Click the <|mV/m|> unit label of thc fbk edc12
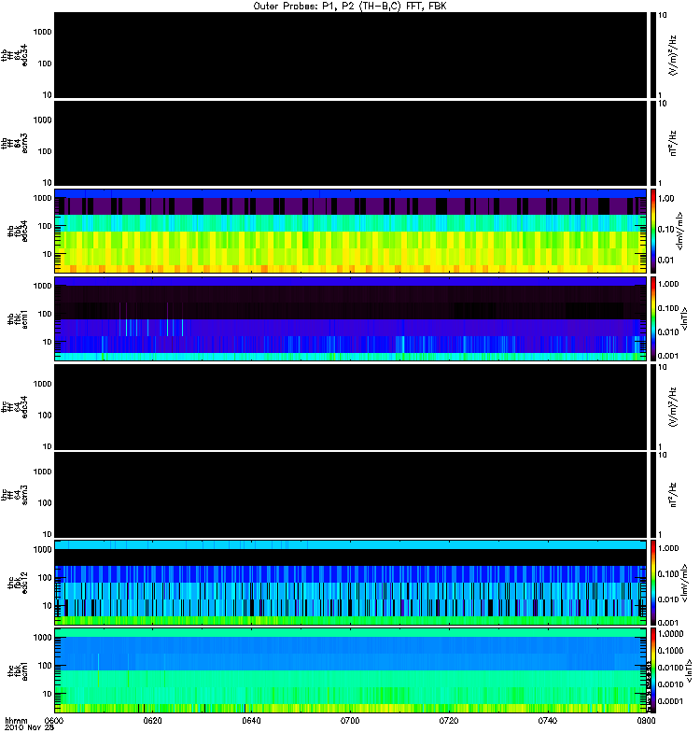This screenshot has width=700, height=747. pos(684,583)
